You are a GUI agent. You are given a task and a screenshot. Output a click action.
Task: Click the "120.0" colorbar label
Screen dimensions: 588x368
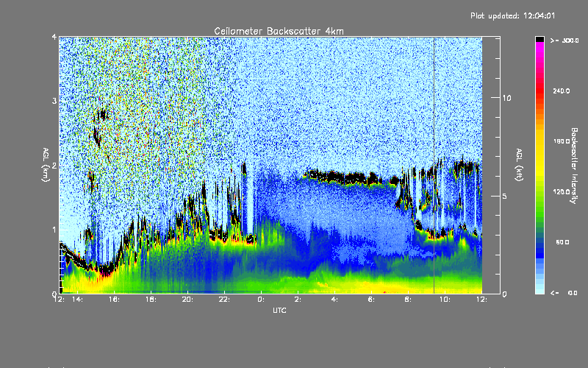pos(562,192)
